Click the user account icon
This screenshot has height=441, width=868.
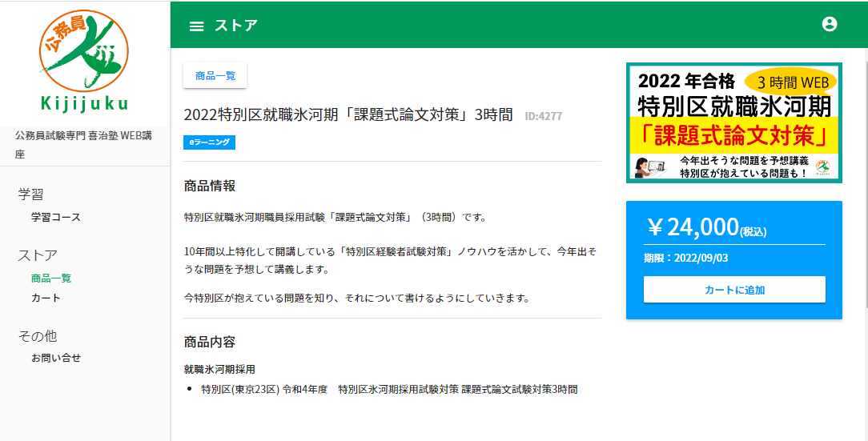[830, 24]
